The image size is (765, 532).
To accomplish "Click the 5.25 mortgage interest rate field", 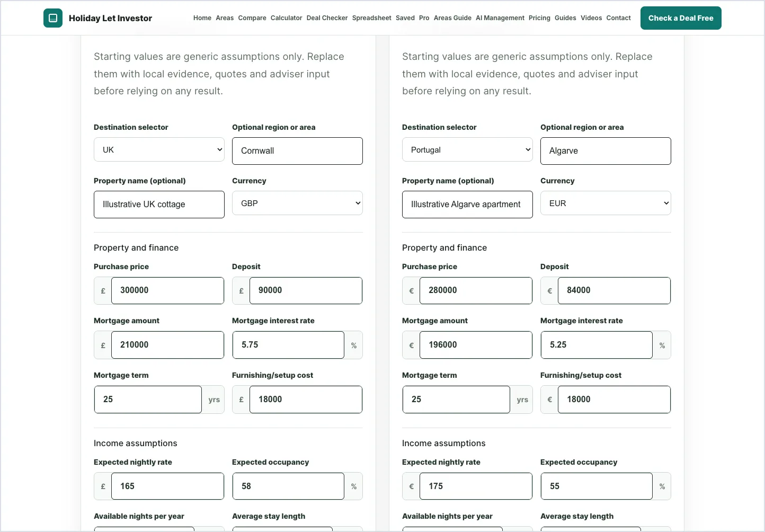I will [597, 345].
